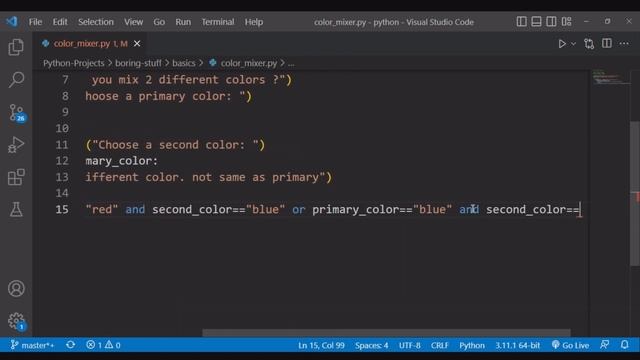
Task: Select the Python language mode
Action: click(x=472, y=345)
